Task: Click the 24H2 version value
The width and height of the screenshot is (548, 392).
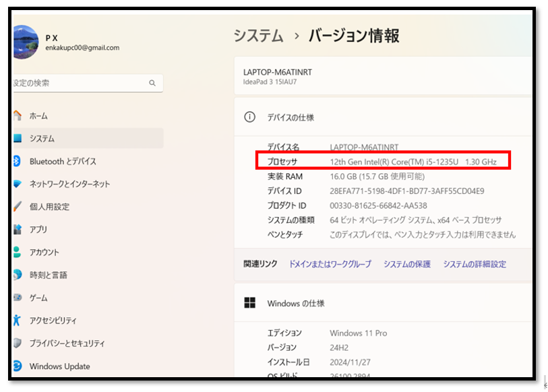Action: click(339, 348)
